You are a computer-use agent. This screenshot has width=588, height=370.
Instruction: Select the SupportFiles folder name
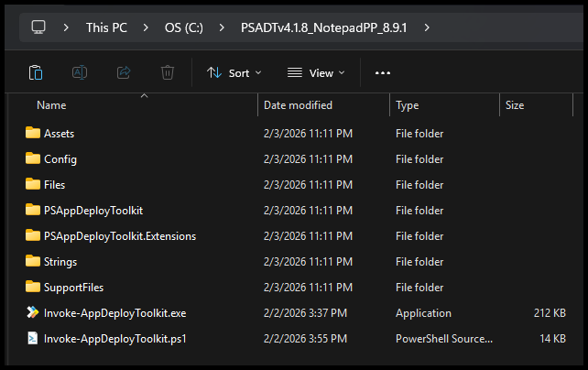pyautogui.click(x=73, y=288)
